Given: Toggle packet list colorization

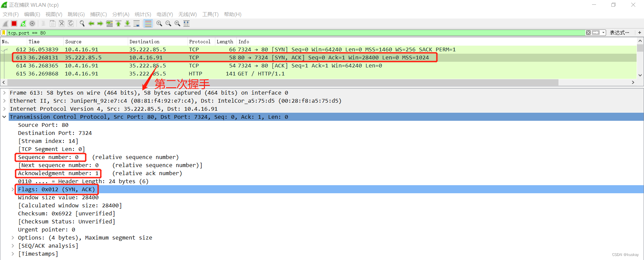Looking at the screenshot, I should click(148, 23).
